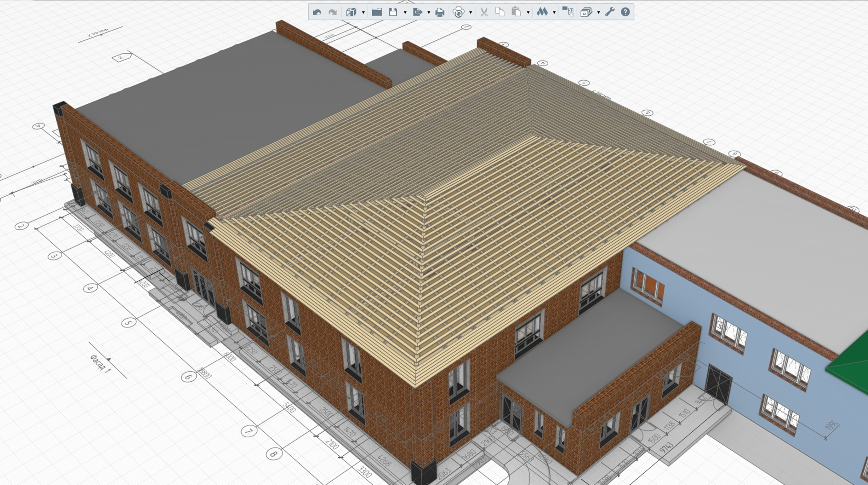
Task: Click the Copy icon in toolbar
Action: tap(500, 13)
